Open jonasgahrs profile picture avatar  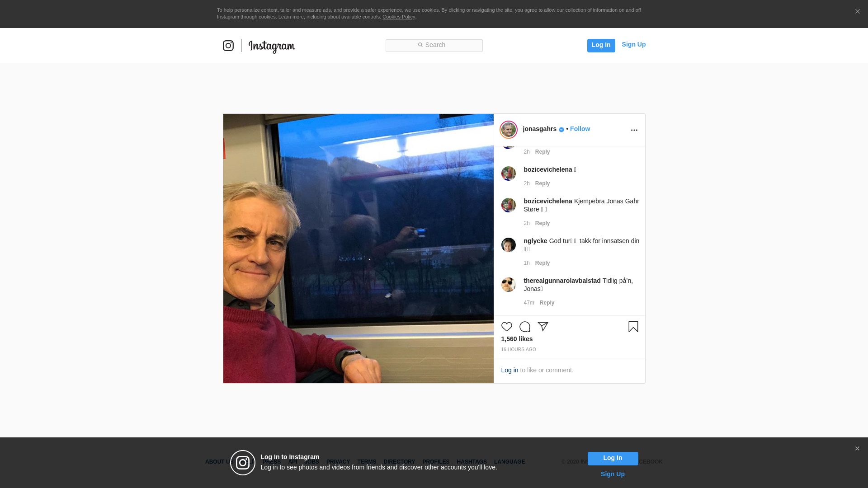point(508,130)
